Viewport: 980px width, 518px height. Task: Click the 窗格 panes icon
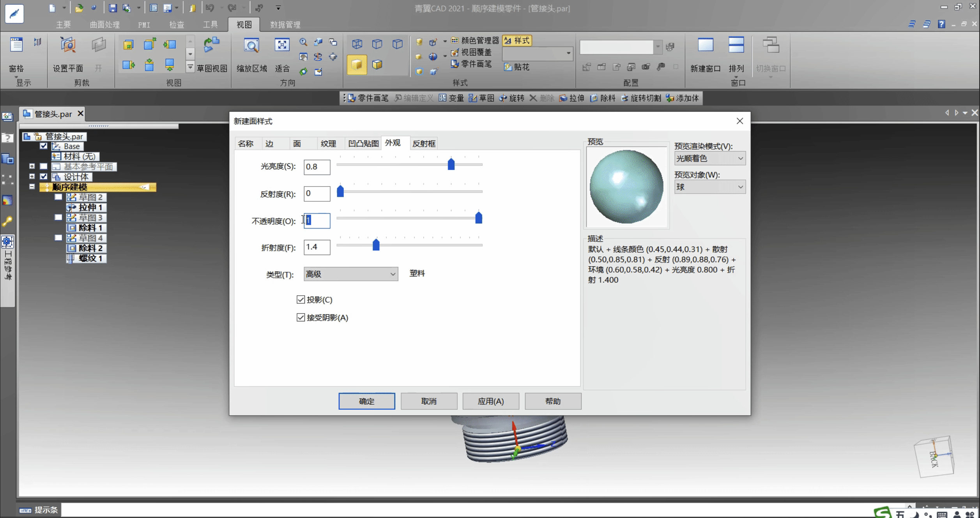(16, 45)
